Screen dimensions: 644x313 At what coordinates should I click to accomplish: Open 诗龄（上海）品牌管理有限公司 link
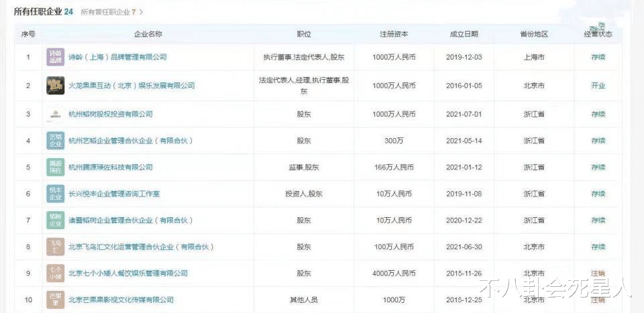point(117,57)
